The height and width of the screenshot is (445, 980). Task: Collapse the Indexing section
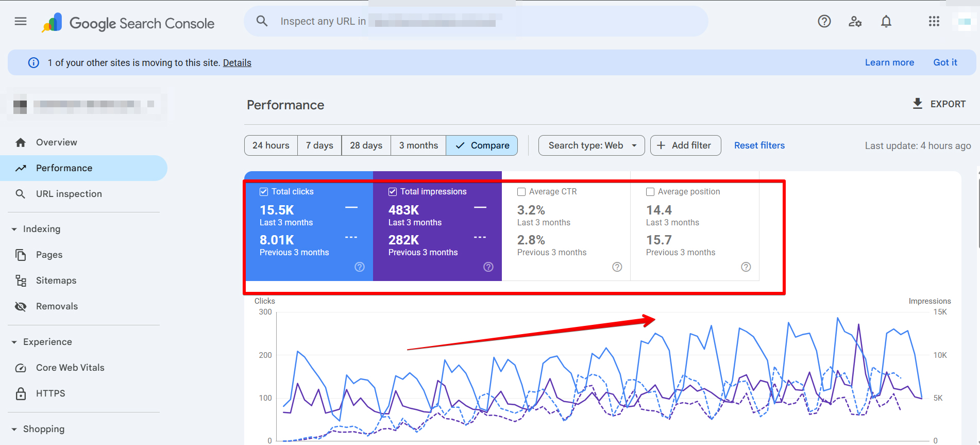pos(14,229)
